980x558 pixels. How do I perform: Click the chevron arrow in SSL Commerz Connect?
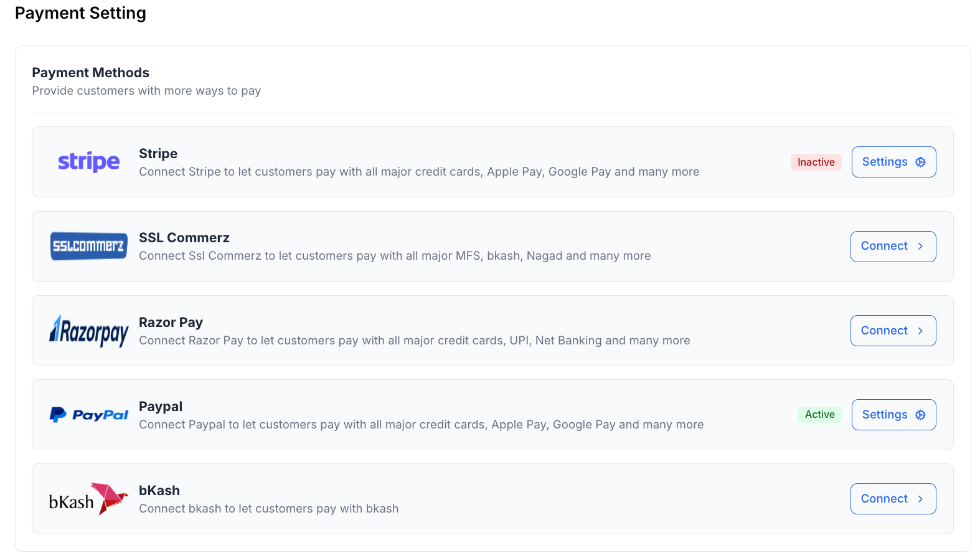pos(920,246)
